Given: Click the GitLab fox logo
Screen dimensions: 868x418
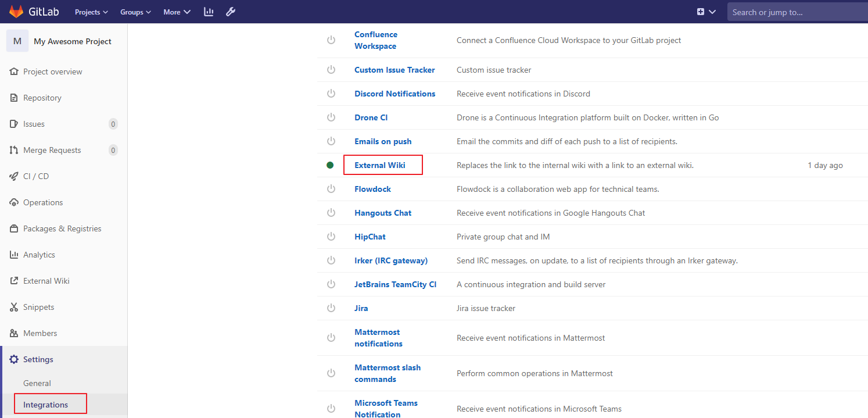Looking at the screenshot, I should coord(16,12).
